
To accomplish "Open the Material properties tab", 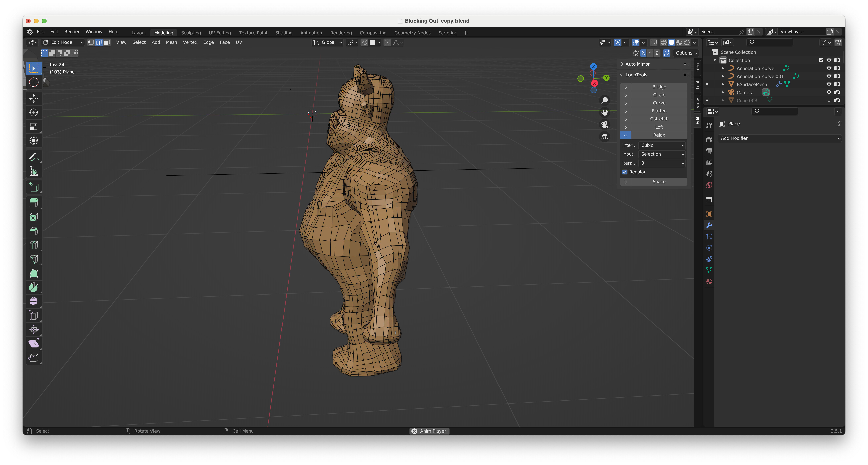I will pyautogui.click(x=709, y=282).
